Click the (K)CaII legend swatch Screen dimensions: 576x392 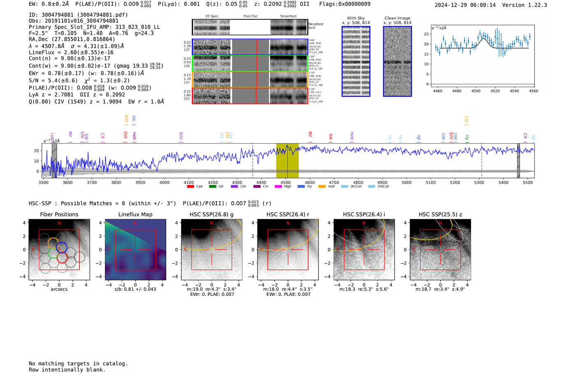coord(344,186)
